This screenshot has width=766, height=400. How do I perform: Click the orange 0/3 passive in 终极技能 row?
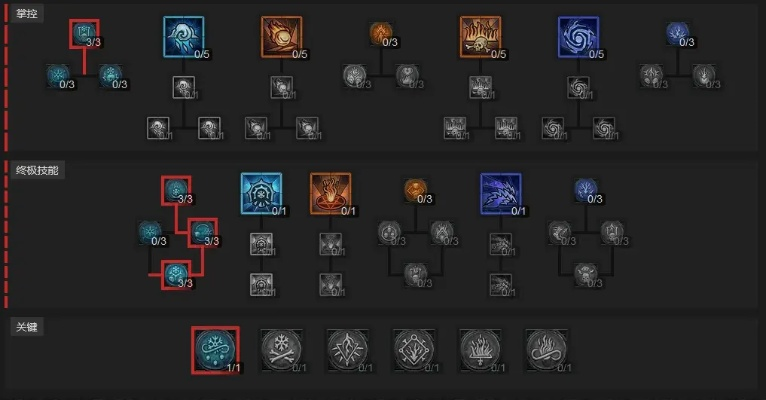point(418,191)
